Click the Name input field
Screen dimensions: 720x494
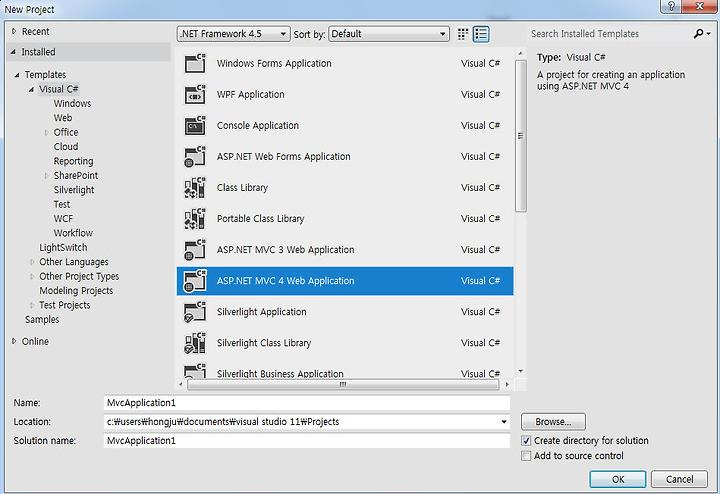307,403
